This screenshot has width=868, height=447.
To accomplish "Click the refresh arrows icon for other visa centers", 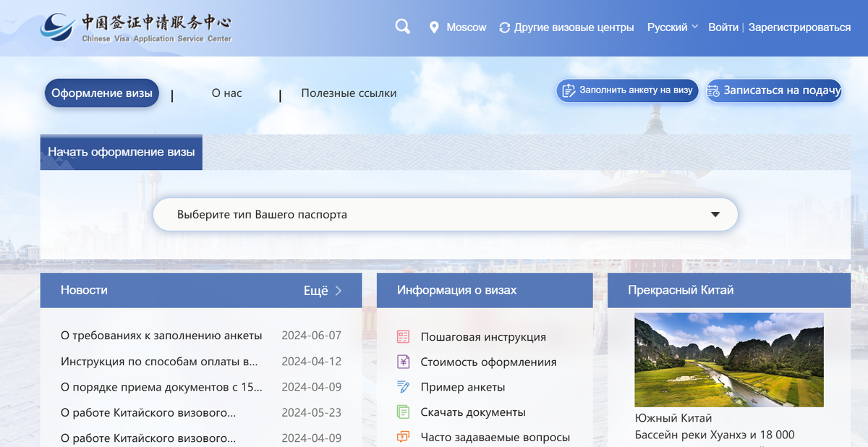I will (x=504, y=27).
